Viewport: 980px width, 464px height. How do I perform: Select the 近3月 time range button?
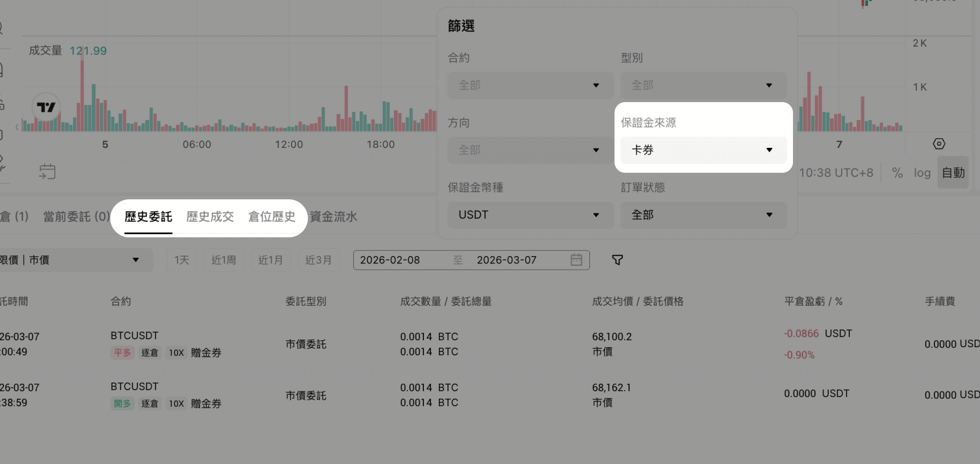point(318,260)
